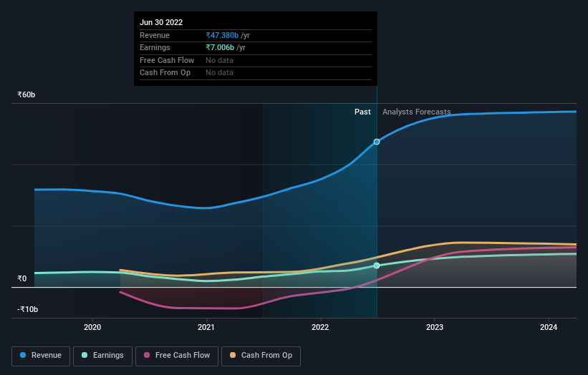Toggle the Revenue legend button
Image resolution: width=588 pixels, height=375 pixels.
(x=41, y=356)
